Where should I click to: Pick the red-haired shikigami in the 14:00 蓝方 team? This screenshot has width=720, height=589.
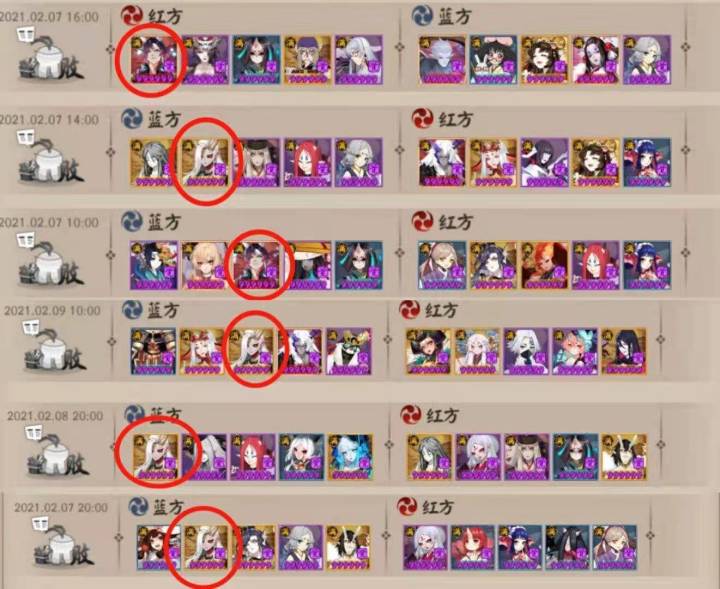pyautogui.click(x=307, y=163)
